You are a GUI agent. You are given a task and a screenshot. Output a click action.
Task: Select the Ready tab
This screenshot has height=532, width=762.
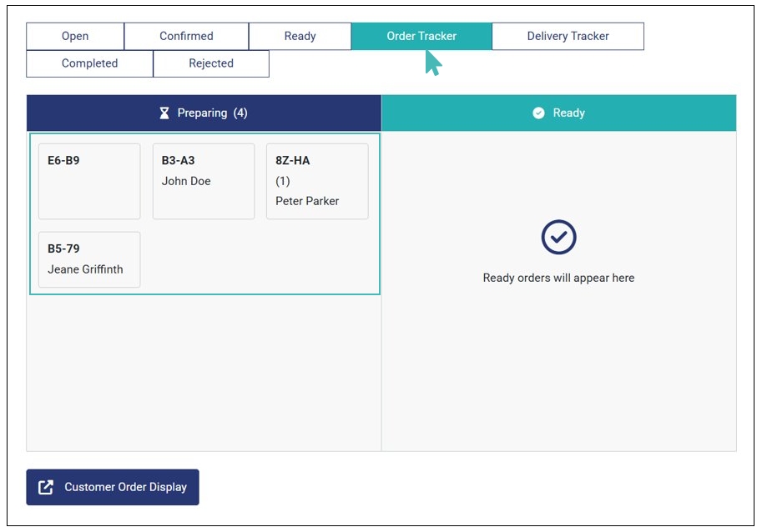(x=300, y=37)
